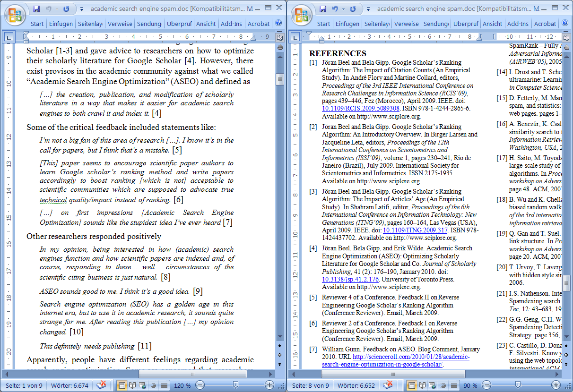Zoom in in right window
The width and height of the screenshot is (573, 392).
point(556,385)
